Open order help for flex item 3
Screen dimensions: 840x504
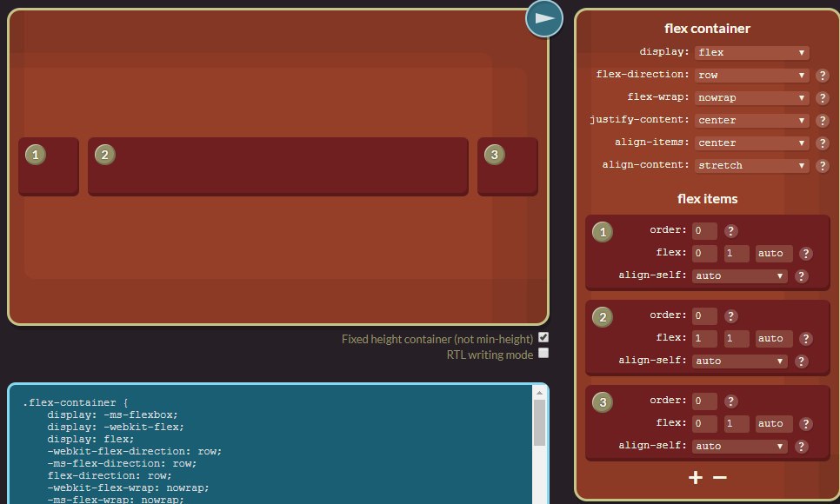tap(730, 401)
